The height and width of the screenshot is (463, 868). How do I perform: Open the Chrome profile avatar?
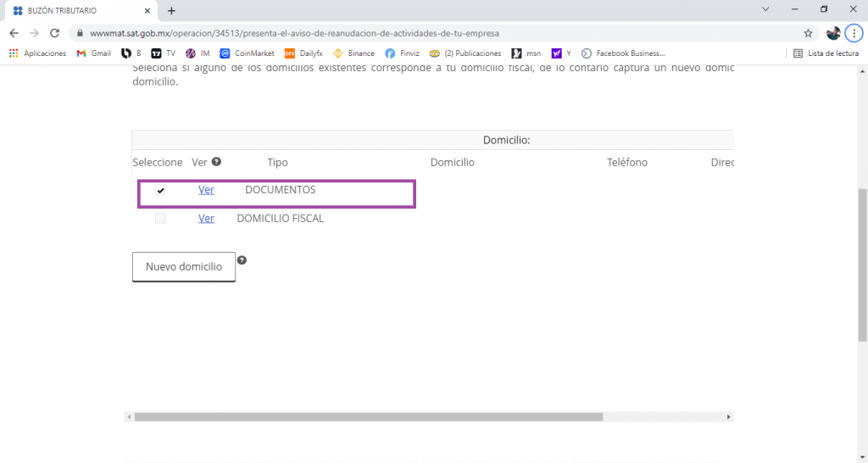834,33
